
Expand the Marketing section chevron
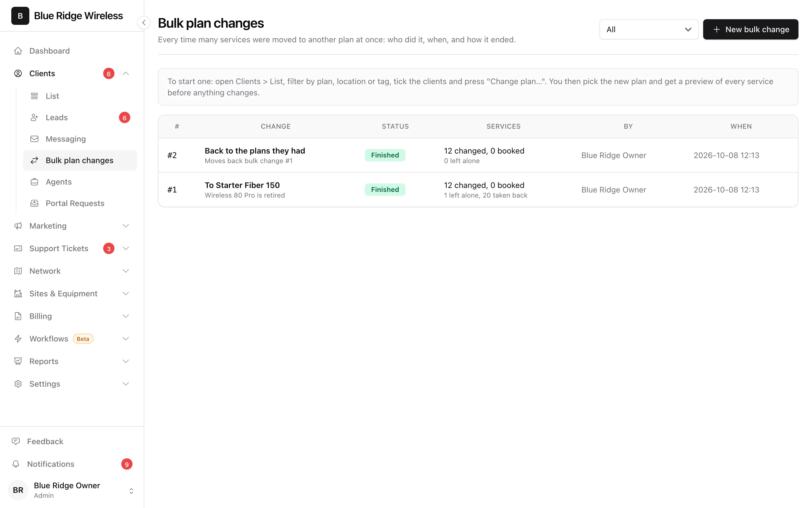pos(126,226)
